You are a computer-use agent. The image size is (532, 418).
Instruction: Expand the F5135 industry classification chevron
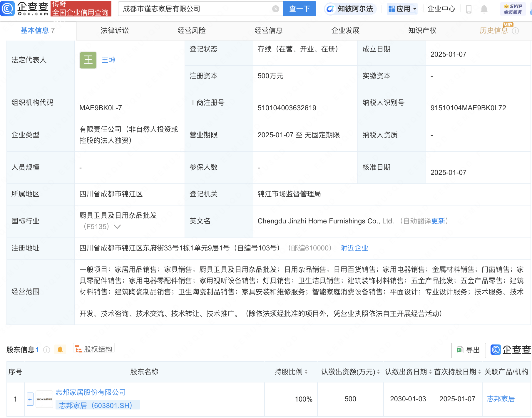(118, 227)
